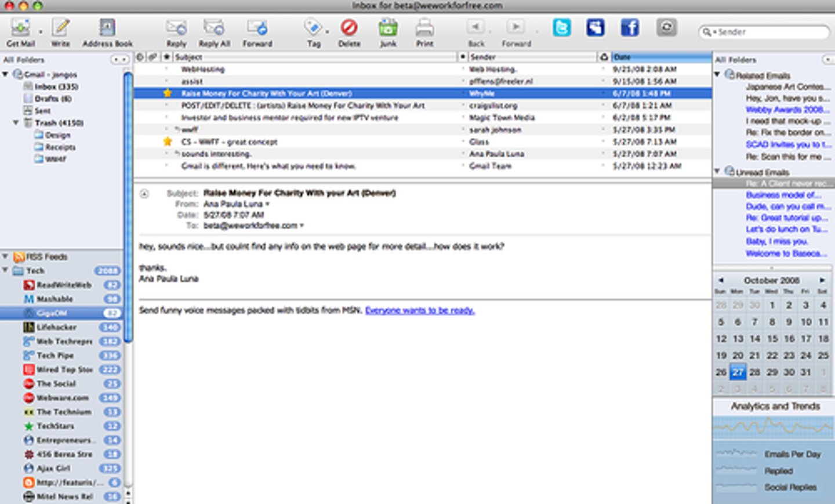Image resolution: width=835 pixels, height=504 pixels.
Task: Delete the selected message
Action: 349,28
